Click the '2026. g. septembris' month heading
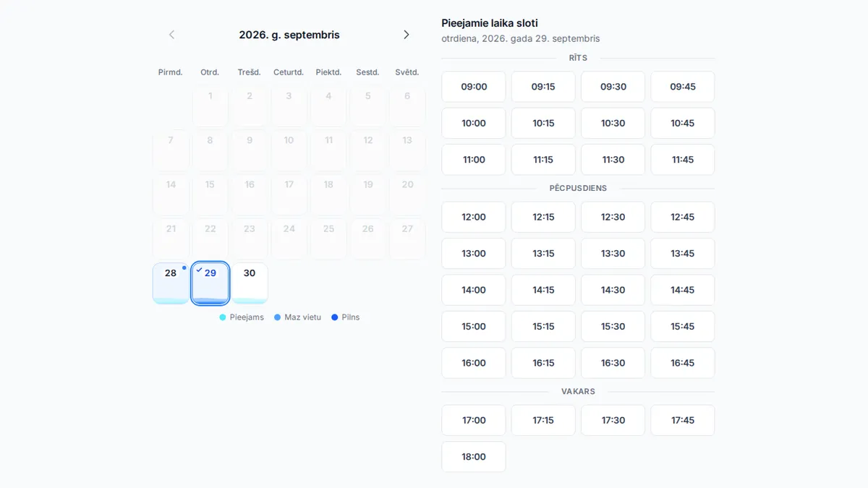868x488 pixels. tap(289, 35)
